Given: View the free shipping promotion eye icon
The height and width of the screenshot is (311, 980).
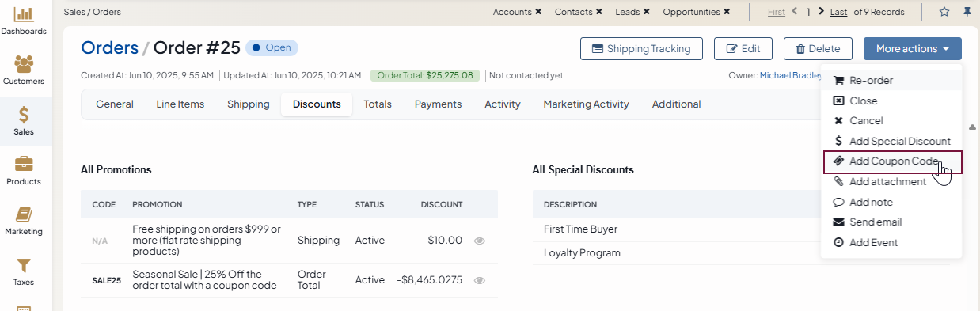Looking at the screenshot, I should (479, 241).
